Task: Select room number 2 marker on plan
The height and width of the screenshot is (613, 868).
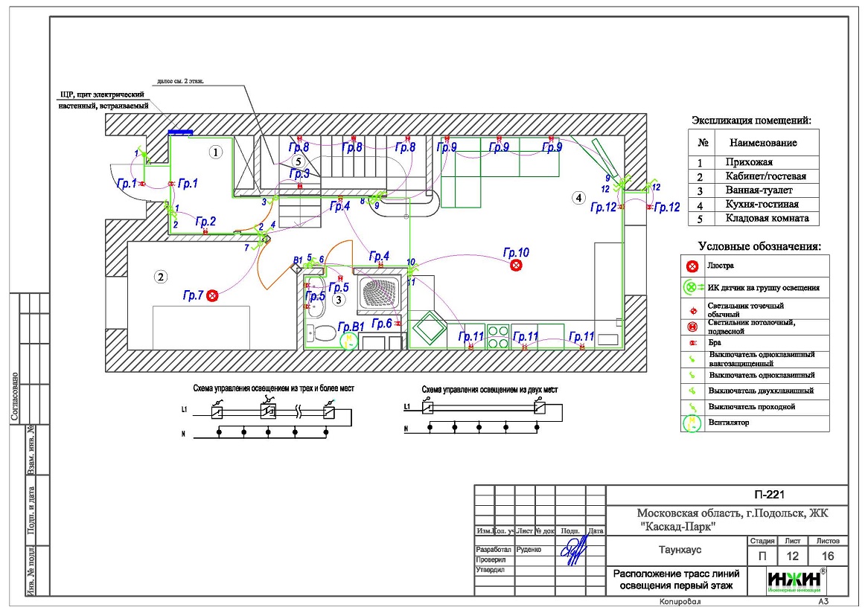Action: pos(160,277)
